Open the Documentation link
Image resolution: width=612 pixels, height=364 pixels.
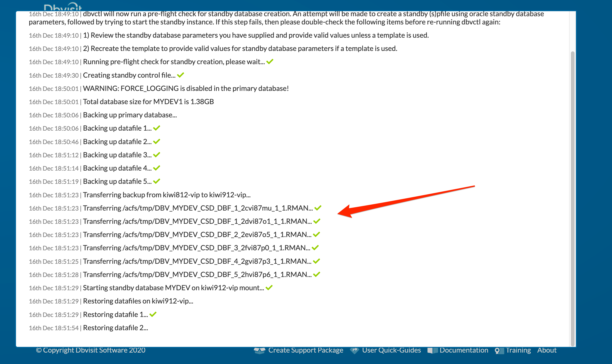(464, 350)
